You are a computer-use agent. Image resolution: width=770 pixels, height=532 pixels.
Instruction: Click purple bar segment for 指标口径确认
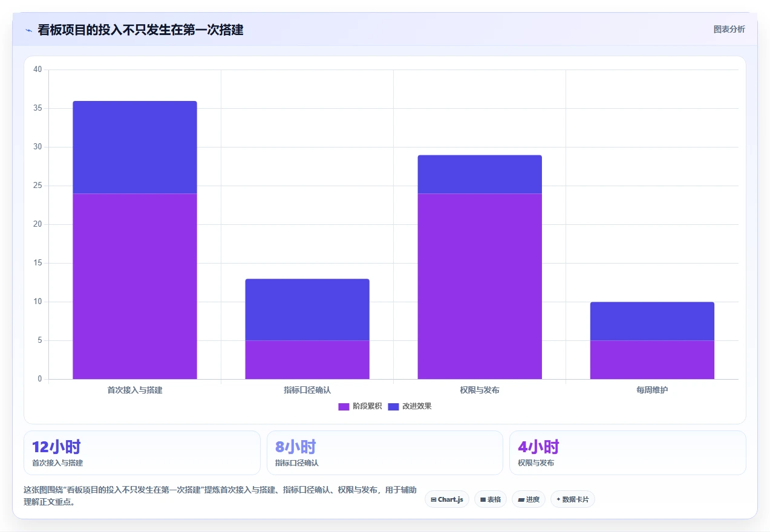tap(307, 360)
